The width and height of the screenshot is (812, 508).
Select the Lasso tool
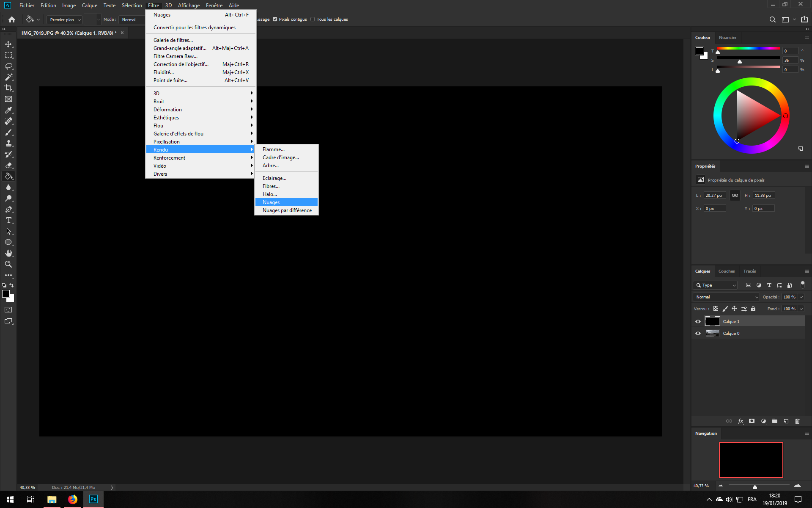[8, 66]
